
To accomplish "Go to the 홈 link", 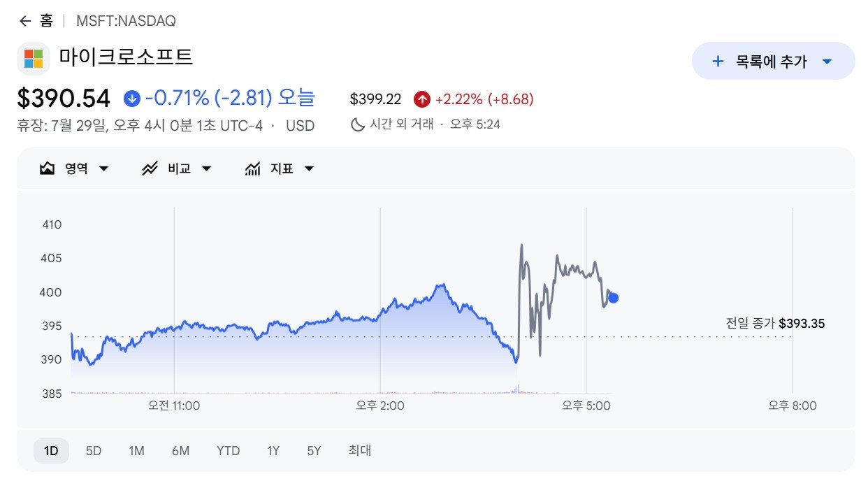I will pyautogui.click(x=46, y=21).
